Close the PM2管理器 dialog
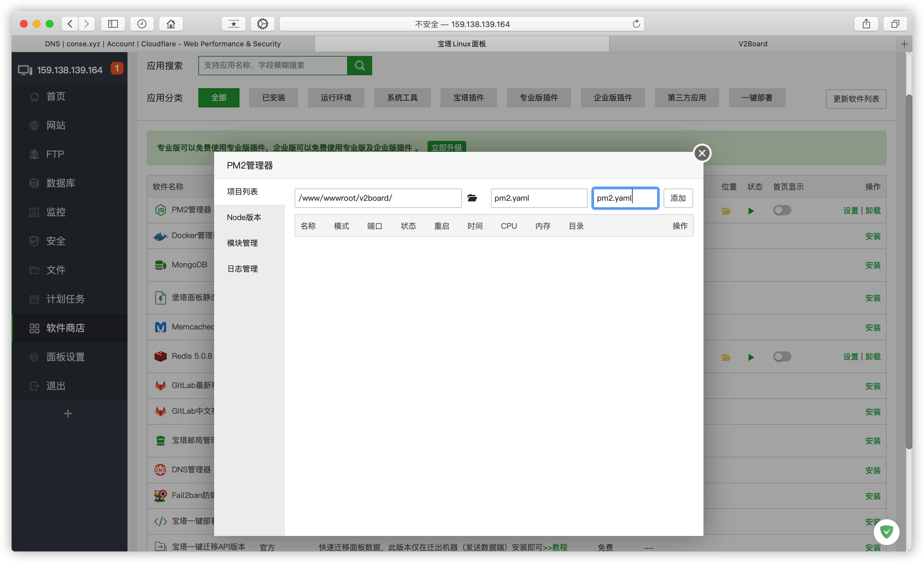The image size is (924, 563). pos(702,153)
